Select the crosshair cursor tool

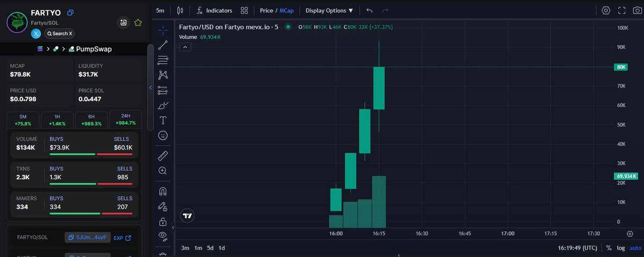(x=163, y=30)
